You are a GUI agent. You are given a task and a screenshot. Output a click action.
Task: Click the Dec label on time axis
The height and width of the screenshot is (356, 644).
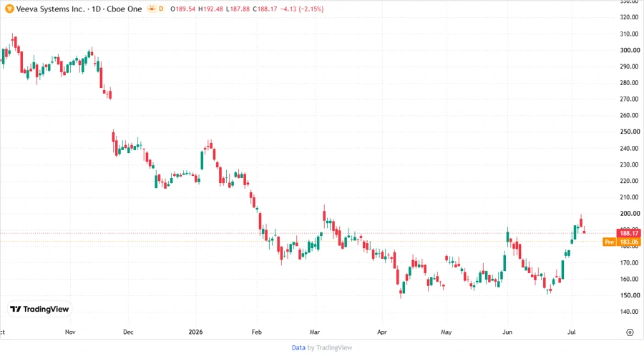click(x=128, y=332)
